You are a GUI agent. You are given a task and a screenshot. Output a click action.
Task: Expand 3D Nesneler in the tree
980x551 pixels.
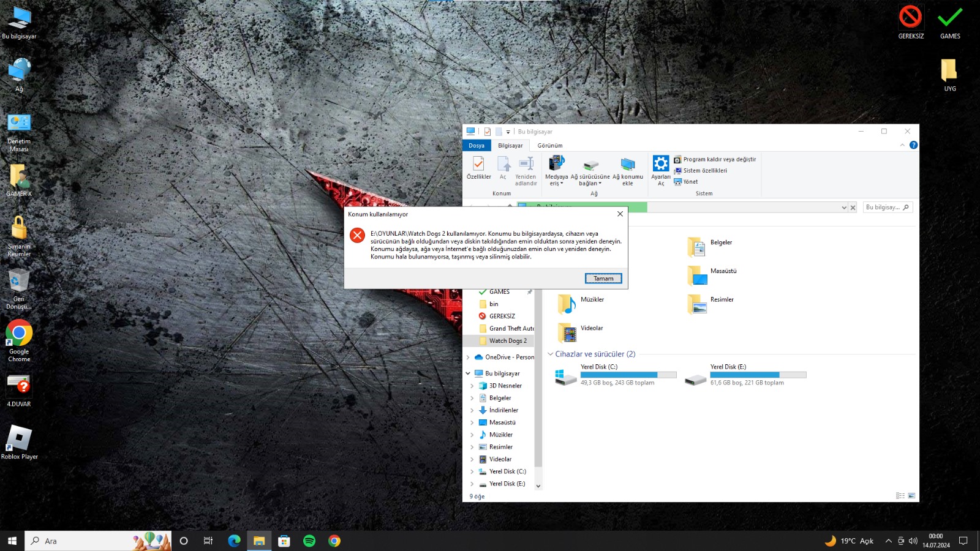click(x=472, y=386)
